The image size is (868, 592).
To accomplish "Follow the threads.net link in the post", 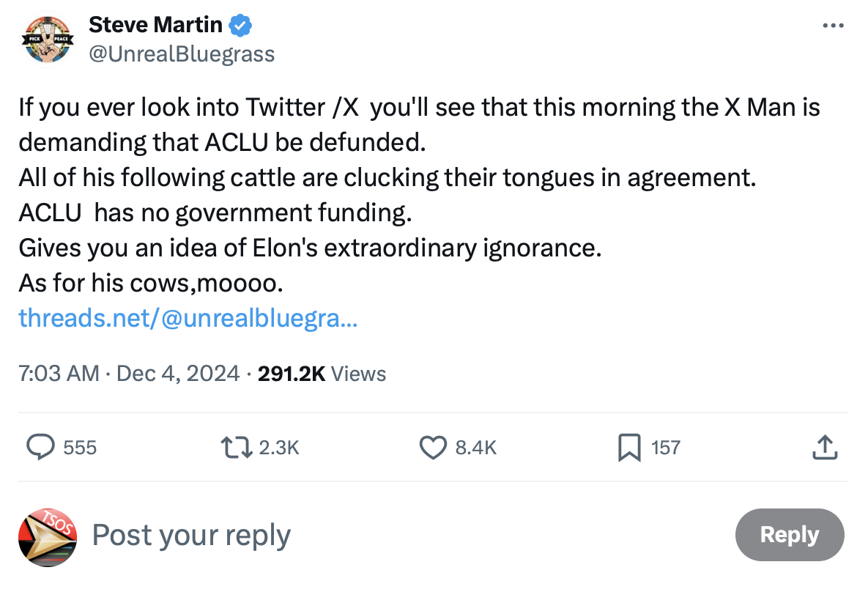I will pos(188,318).
